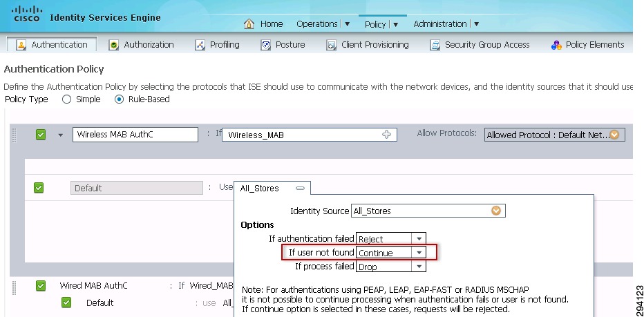Switch to the Authorization tab

[142, 44]
